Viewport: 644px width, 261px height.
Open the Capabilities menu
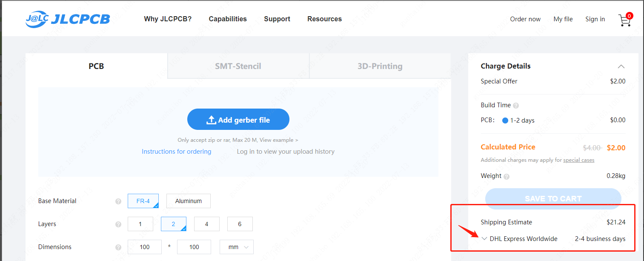(x=228, y=19)
